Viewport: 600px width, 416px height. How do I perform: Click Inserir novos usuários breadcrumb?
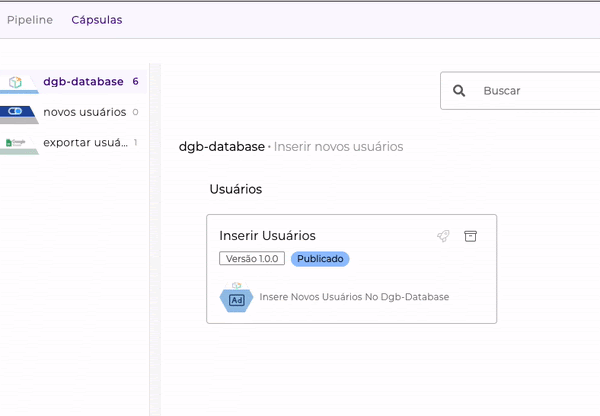[x=338, y=147]
